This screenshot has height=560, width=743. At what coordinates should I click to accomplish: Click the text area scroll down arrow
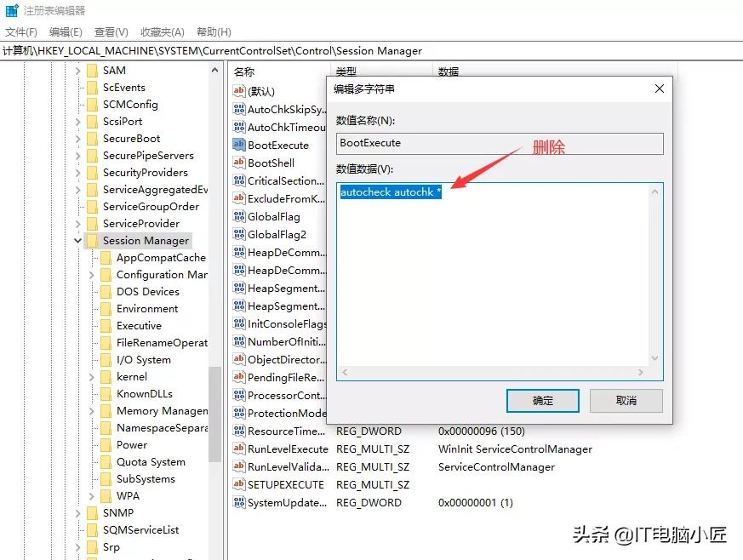tap(654, 358)
